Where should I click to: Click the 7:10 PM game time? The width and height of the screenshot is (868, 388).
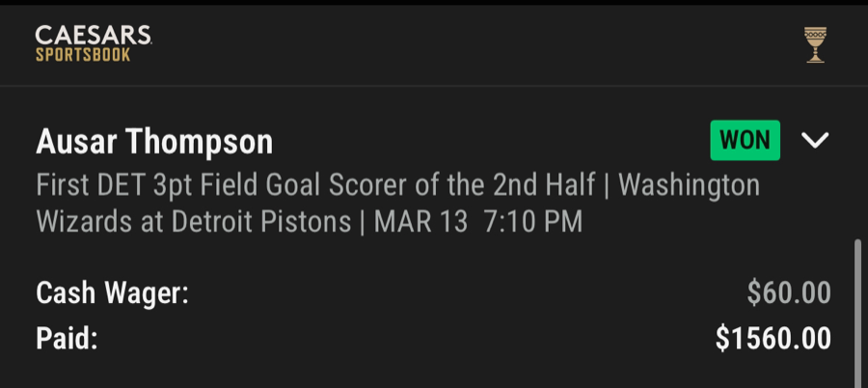tap(533, 222)
